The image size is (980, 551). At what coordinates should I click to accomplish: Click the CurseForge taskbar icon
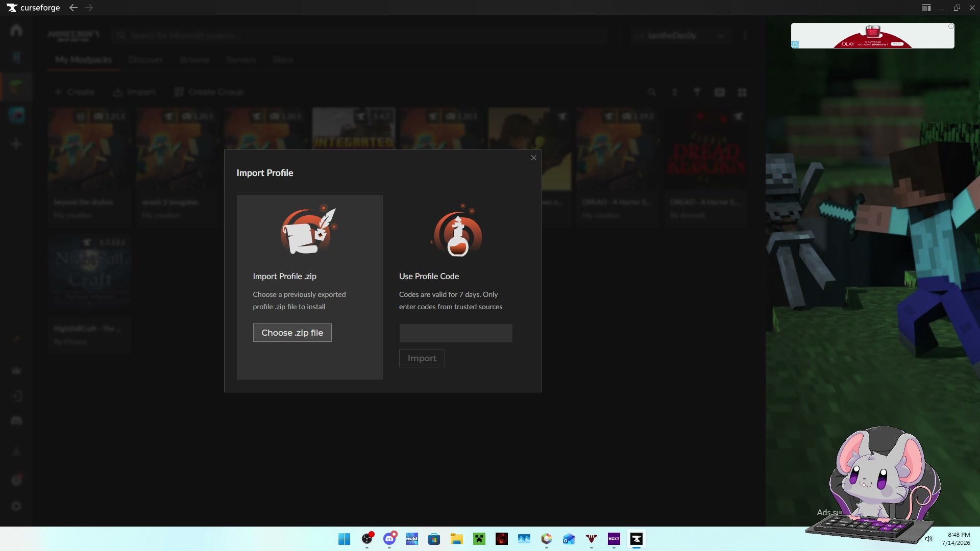tap(636, 539)
